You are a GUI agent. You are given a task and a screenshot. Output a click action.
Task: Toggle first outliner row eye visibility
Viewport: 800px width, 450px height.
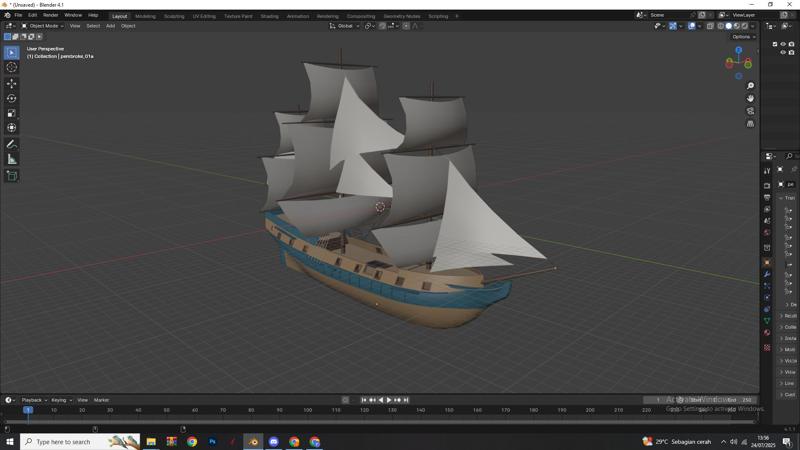[x=783, y=44]
